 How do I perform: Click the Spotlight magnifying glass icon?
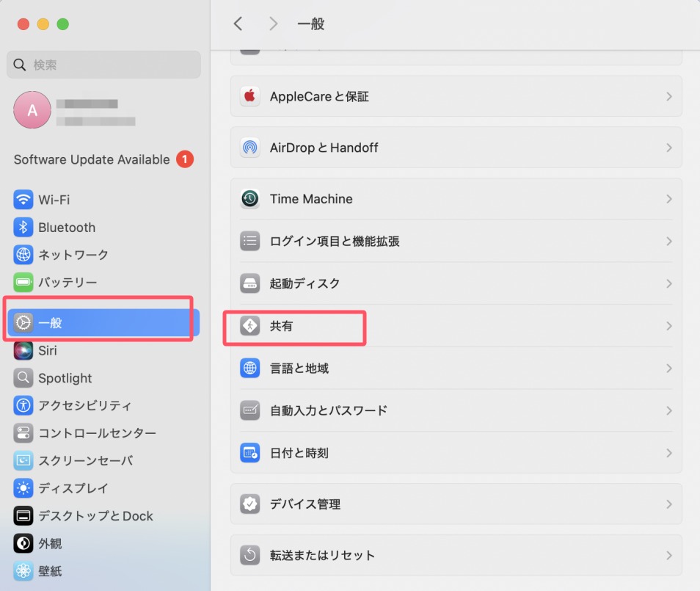pyautogui.click(x=21, y=377)
